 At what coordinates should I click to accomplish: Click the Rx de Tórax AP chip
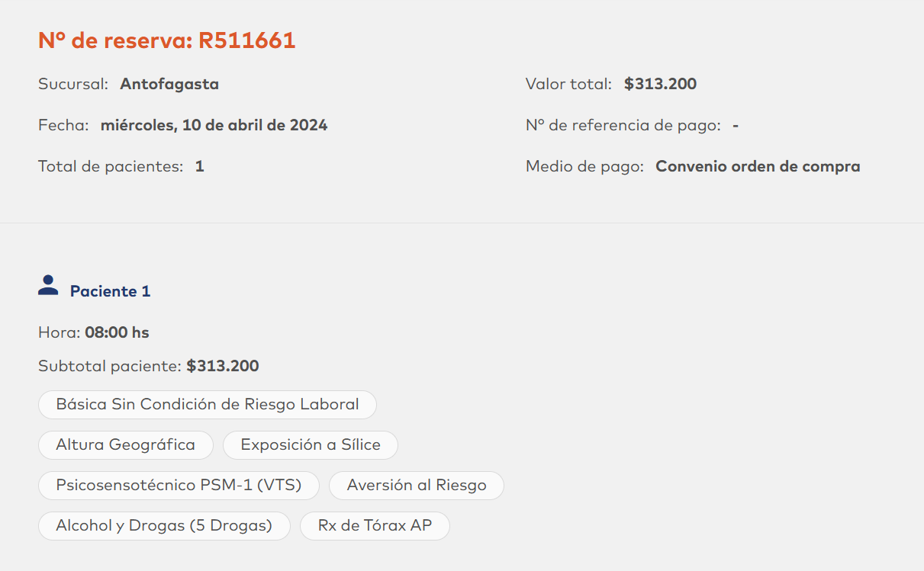click(375, 526)
